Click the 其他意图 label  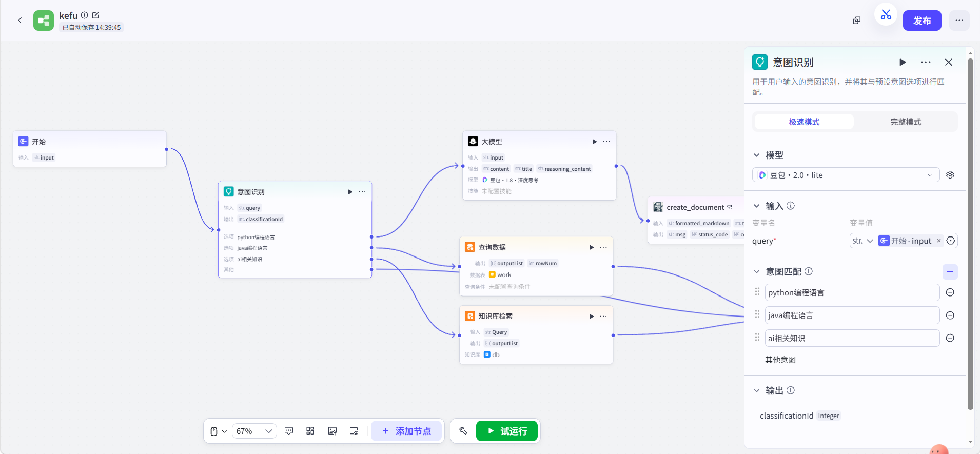pyautogui.click(x=780, y=360)
